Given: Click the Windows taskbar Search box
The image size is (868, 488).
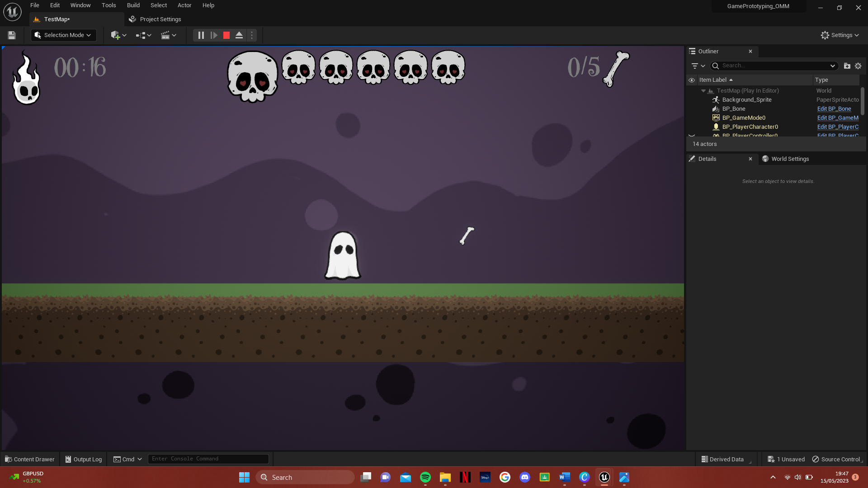Looking at the screenshot, I should [x=305, y=477].
